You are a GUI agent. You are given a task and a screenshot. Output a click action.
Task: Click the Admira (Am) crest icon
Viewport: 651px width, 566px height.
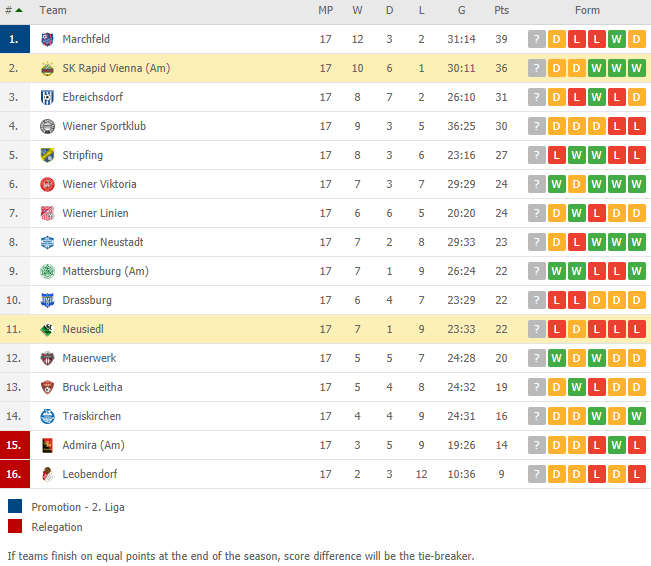[x=47, y=446]
